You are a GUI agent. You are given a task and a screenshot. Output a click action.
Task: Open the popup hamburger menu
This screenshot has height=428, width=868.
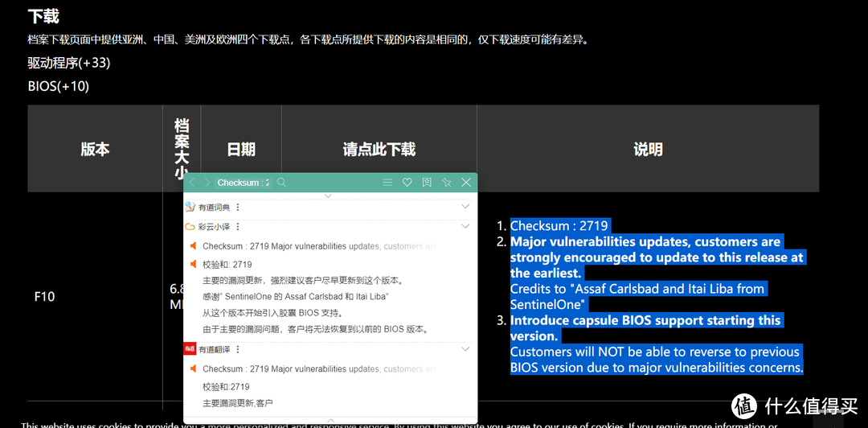tap(387, 183)
